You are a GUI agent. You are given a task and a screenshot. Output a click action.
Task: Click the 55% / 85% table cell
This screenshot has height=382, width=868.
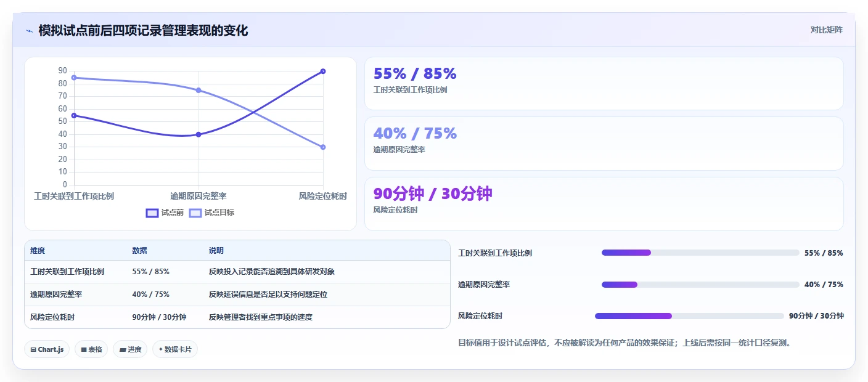[x=150, y=272]
